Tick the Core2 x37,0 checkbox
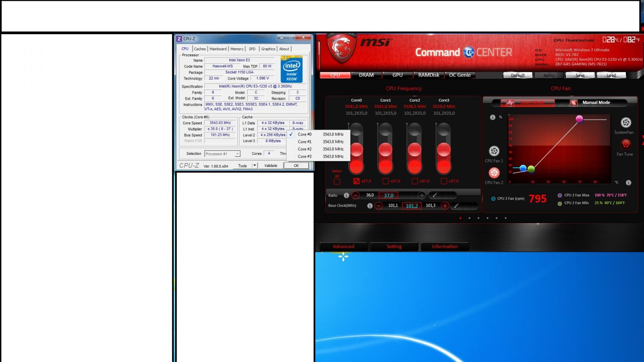Image resolution: width=644 pixels, height=362 pixels. [x=415, y=181]
